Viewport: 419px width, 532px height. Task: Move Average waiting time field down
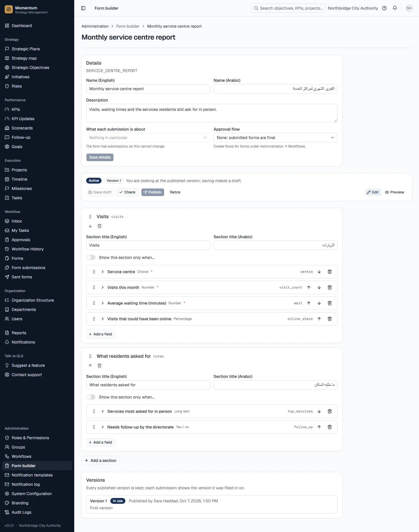click(319, 303)
